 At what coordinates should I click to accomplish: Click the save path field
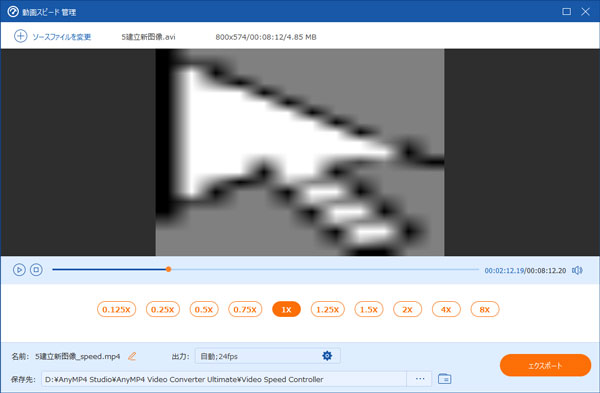224,379
